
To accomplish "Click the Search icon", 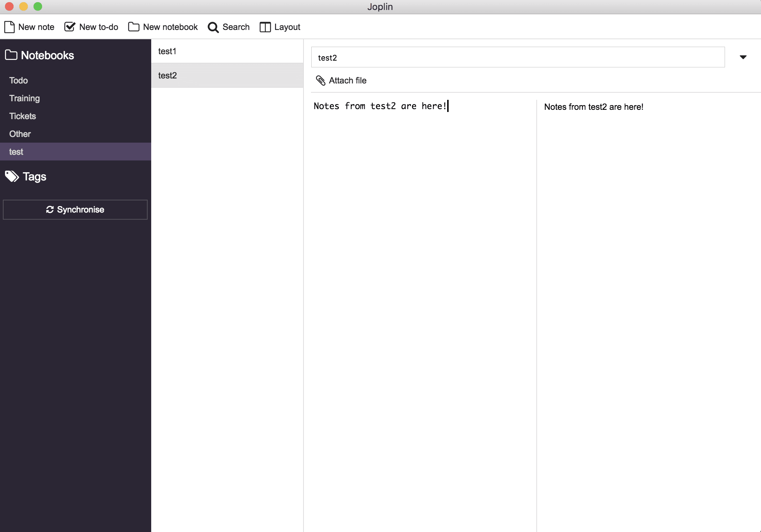I will click(x=214, y=27).
